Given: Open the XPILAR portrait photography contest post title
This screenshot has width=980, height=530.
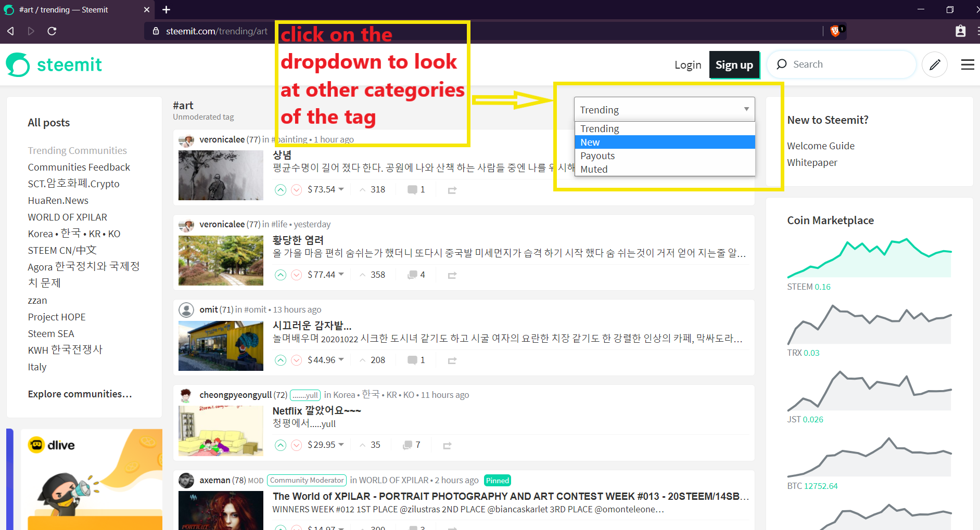Looking at the screenshot, I should point(511,496).
